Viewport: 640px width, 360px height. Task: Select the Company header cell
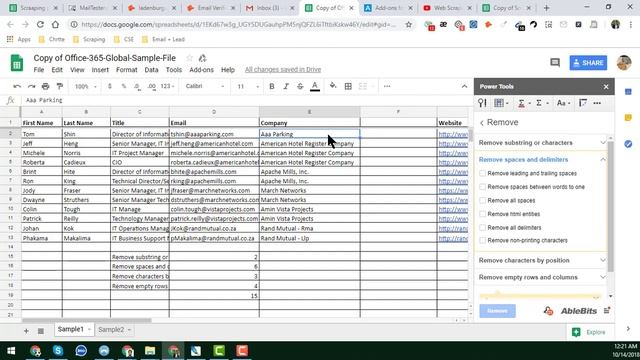pos(309,123)
